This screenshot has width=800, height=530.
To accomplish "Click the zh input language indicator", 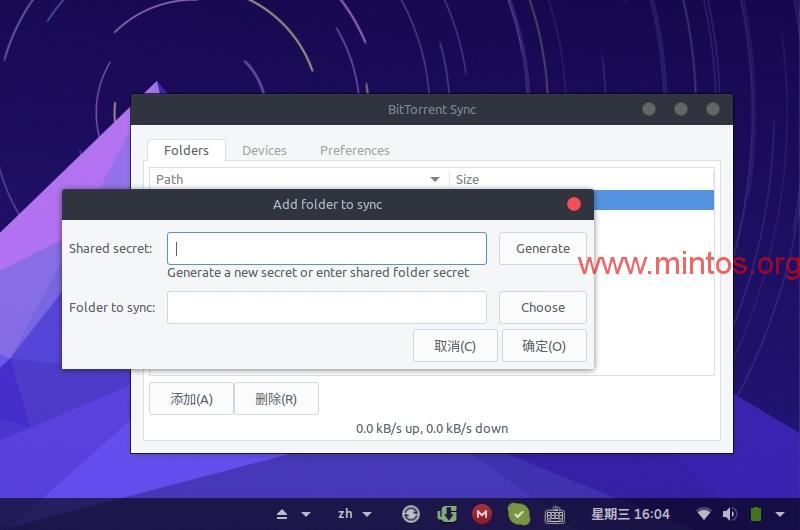I will (x=345, y=514).
